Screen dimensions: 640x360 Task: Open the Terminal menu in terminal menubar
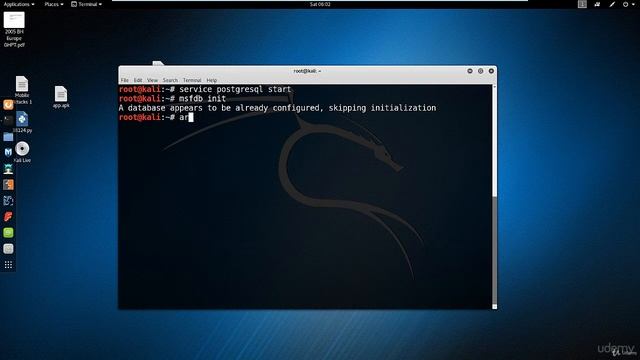[x=192, y=80]
